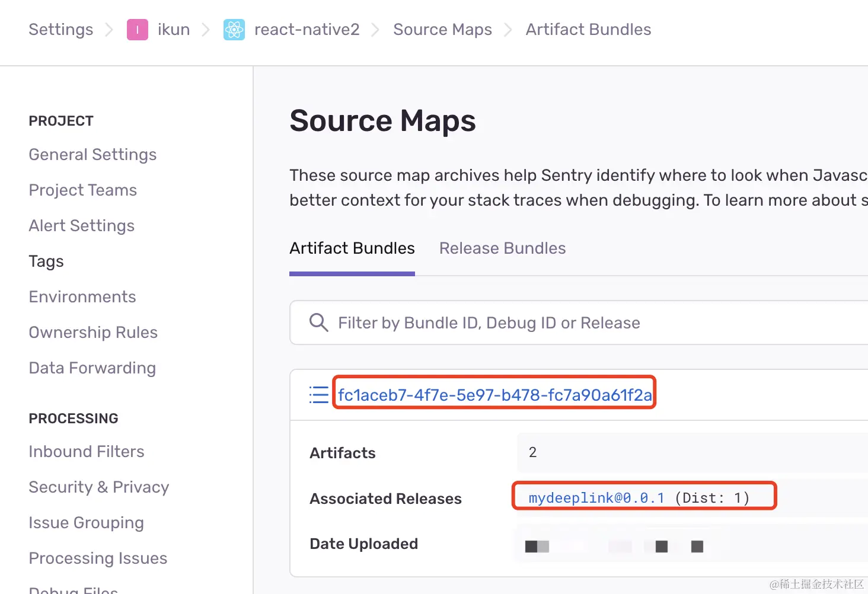The width and height of the screenshot is (868, 594).
Task: Open General Settings in sidebar
Action: click(92, 155)
